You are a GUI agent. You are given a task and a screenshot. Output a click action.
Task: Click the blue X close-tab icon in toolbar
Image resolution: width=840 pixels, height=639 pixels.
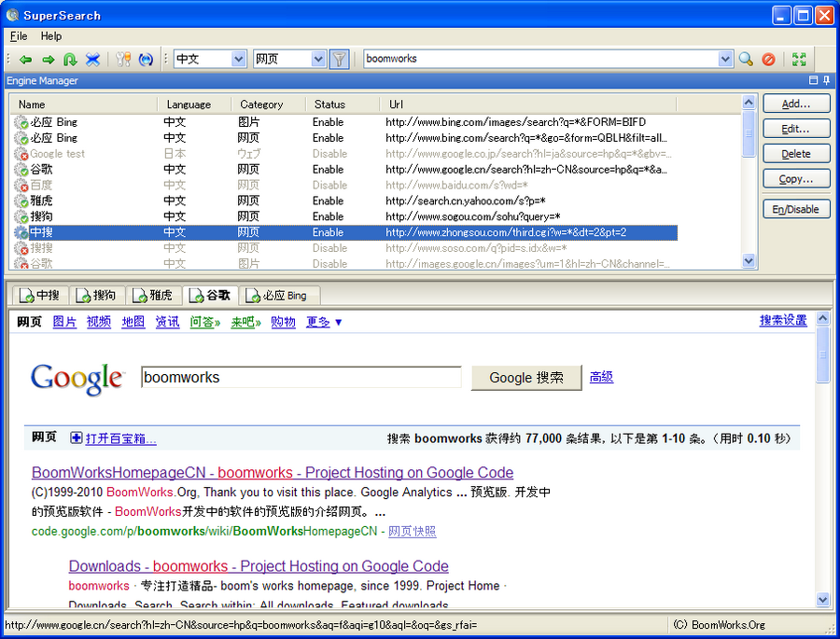pyautogui.click(x=93, y=59)
